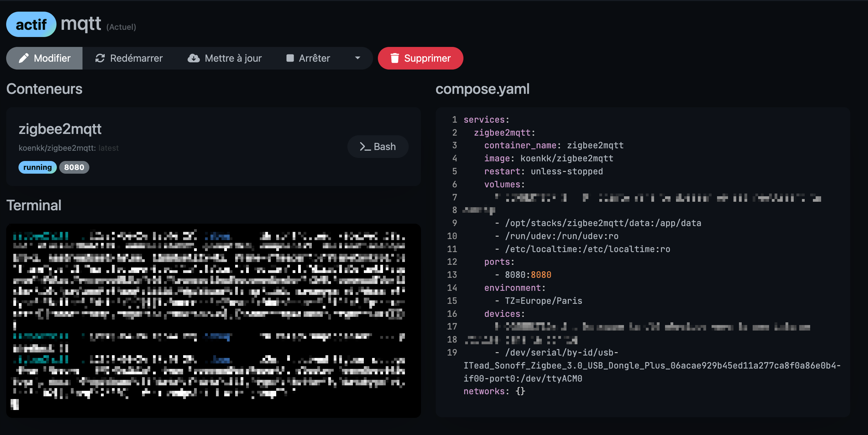
Task: Click the 'networks: {}' line
Action: coord(494,391)
